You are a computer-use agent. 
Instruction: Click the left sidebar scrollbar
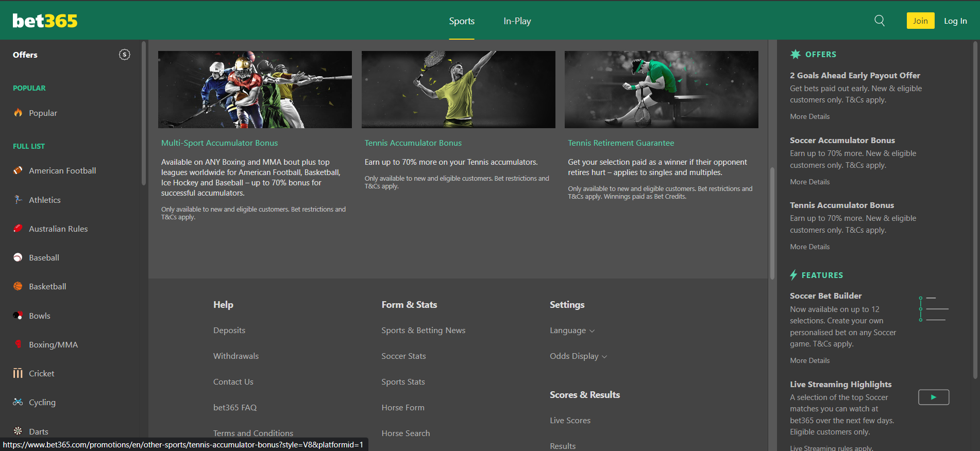144,113
